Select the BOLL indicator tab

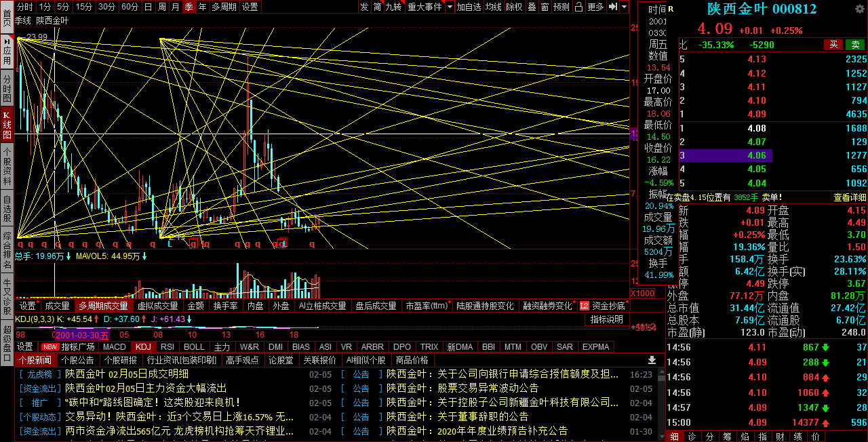point(194,346)
